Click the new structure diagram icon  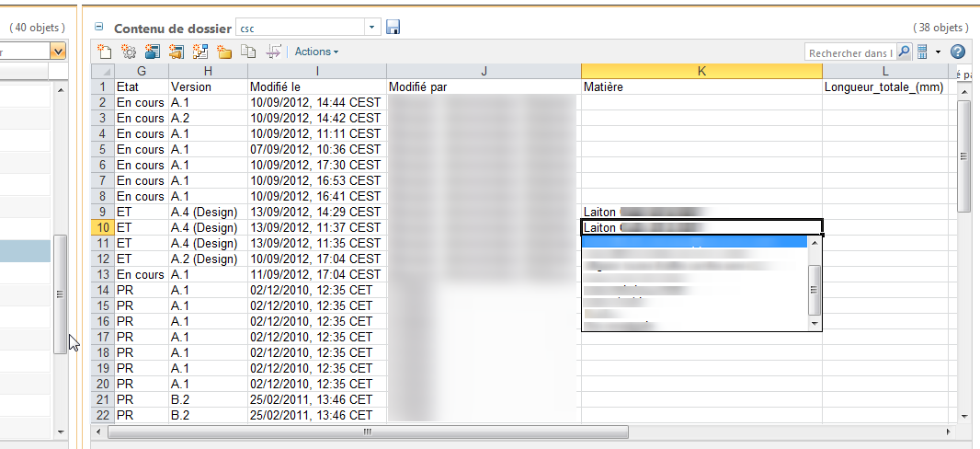(x=200, y=52)
